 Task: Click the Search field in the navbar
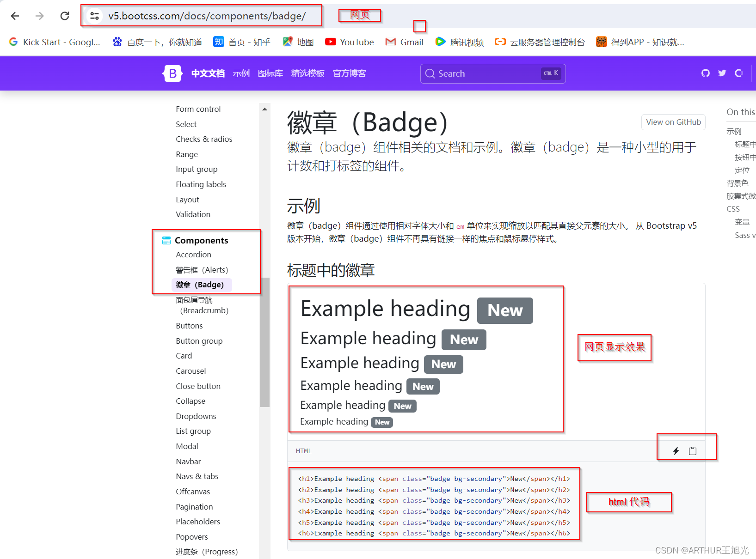pyautogui.click(x=492, y=73)
